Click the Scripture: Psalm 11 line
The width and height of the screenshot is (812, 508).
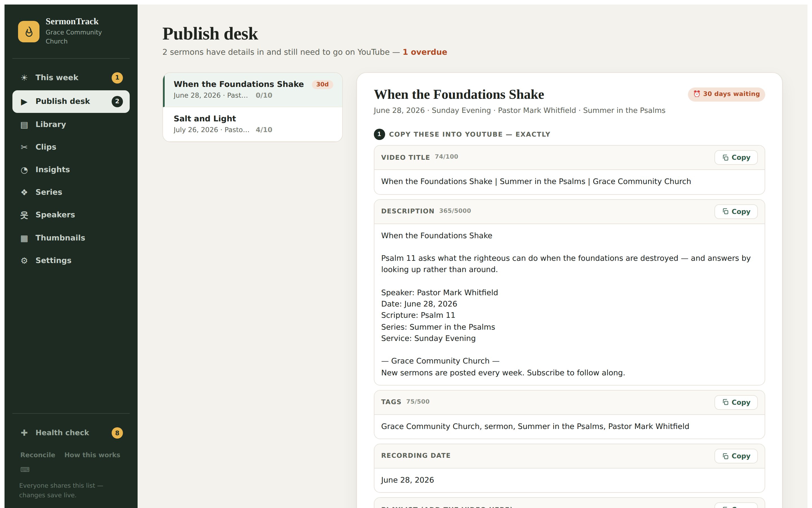click(x=418, y=315)
